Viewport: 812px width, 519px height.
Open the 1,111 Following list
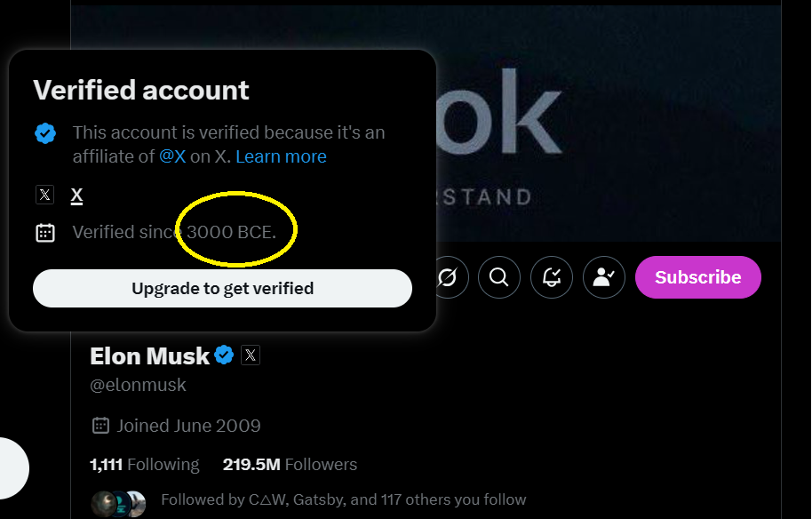[x=145, y=465]
